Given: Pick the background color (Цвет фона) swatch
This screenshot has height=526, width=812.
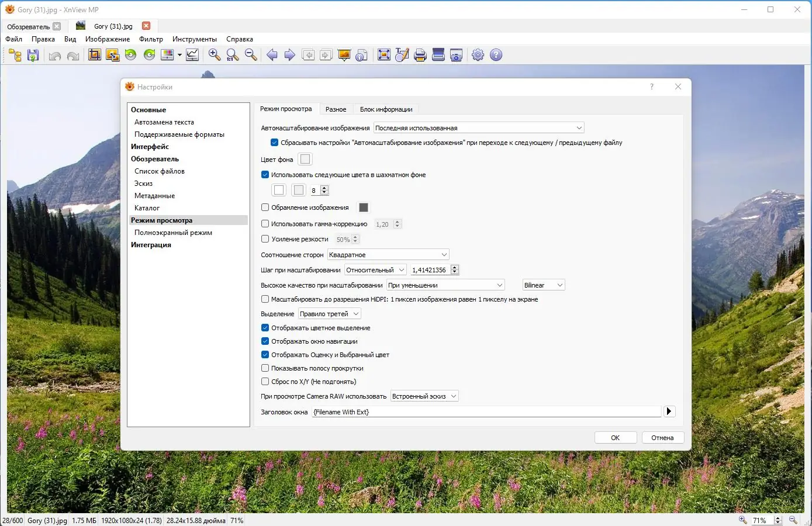Looking at the screenshot, I should tap(305, 159).
